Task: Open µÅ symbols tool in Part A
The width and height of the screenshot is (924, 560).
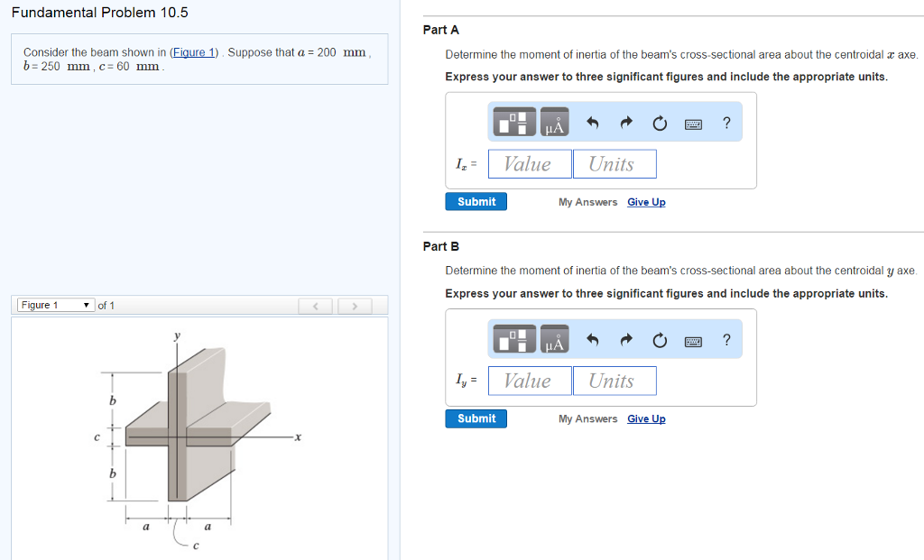Action: [555, 122]
